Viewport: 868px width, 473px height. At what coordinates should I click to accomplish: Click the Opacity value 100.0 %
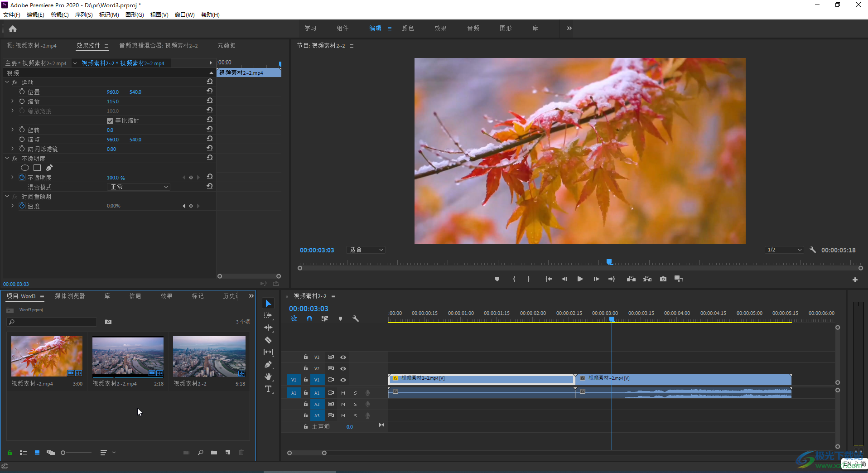click(x=116, y=178)
